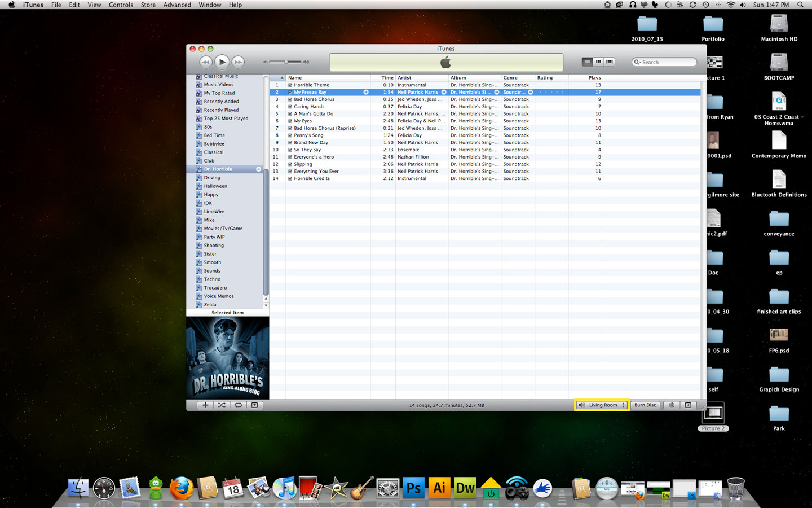Click in the iTunes Search field
This screenshot has height=508, width=812.
[x=664, y=62]
